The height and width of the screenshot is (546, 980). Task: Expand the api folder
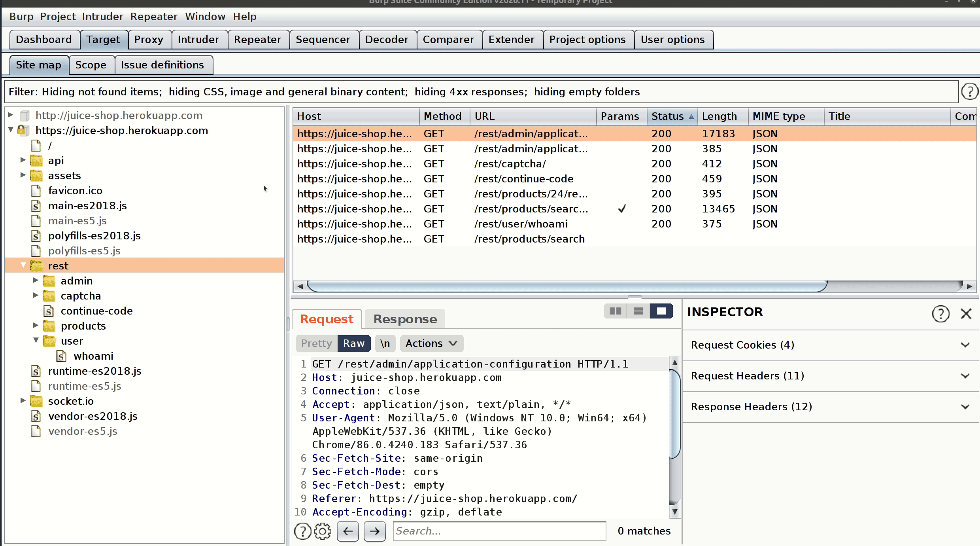click(23, 160)
